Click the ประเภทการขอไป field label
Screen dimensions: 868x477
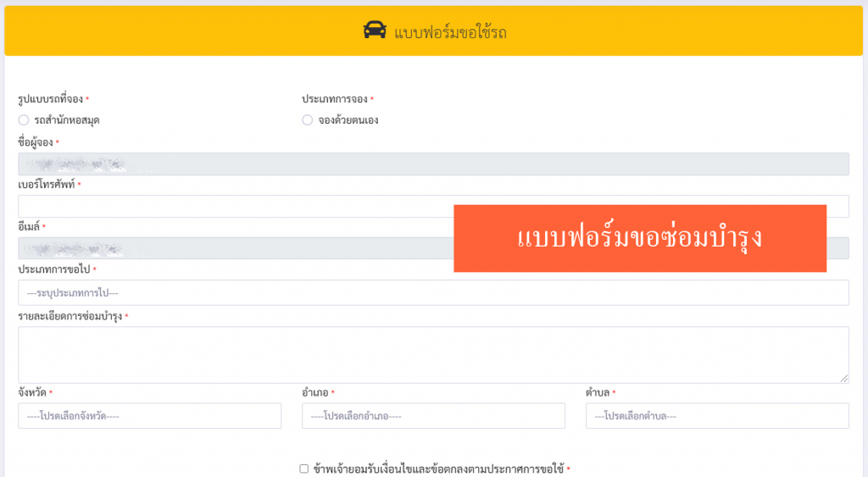(x=54, y=269)
